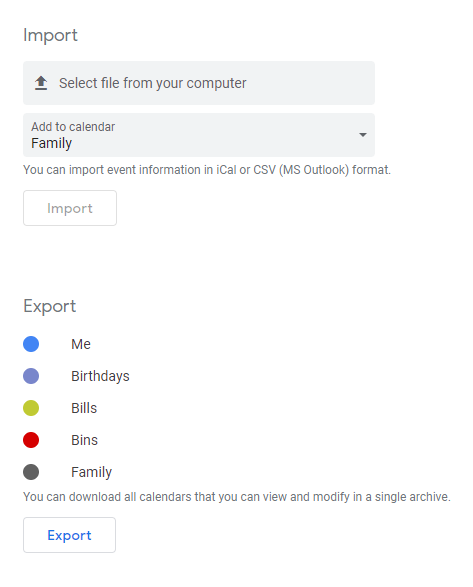
Task: Select the Me calendar label
Action: tap(81, 344)
